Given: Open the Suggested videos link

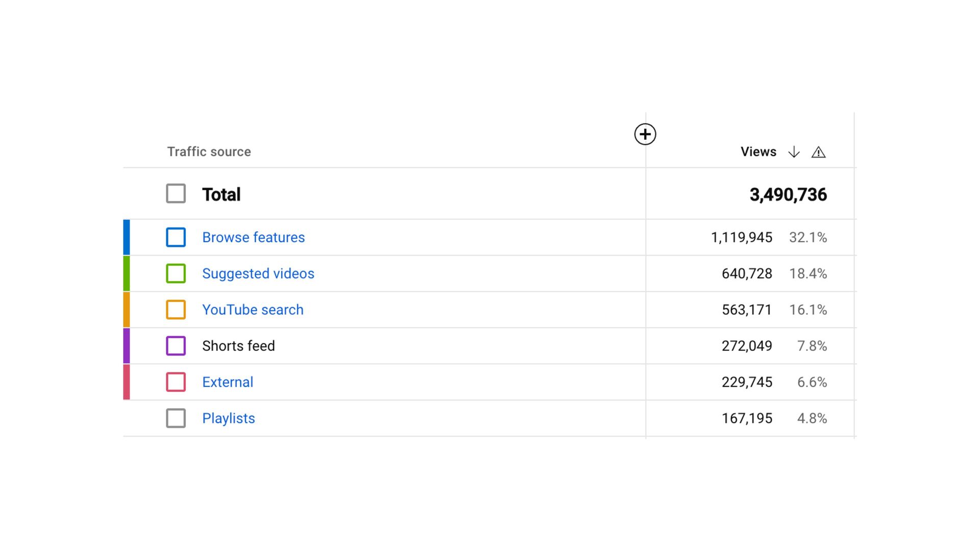Looking at the screenshot, I should click(258, 273).
